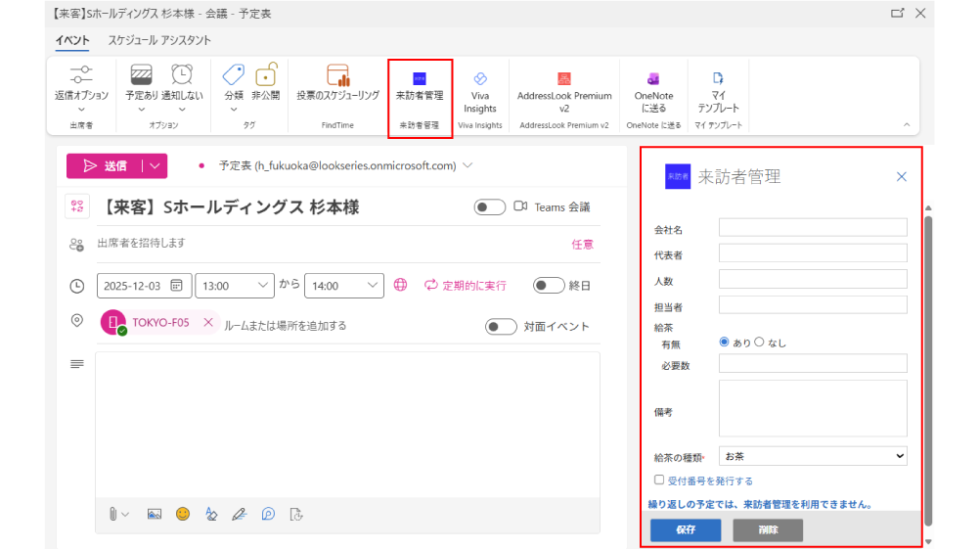The height and width of the screenshot is (549, 980).
Task: Select the なし radio button for 給茶
Action: [x=759, y=343]
